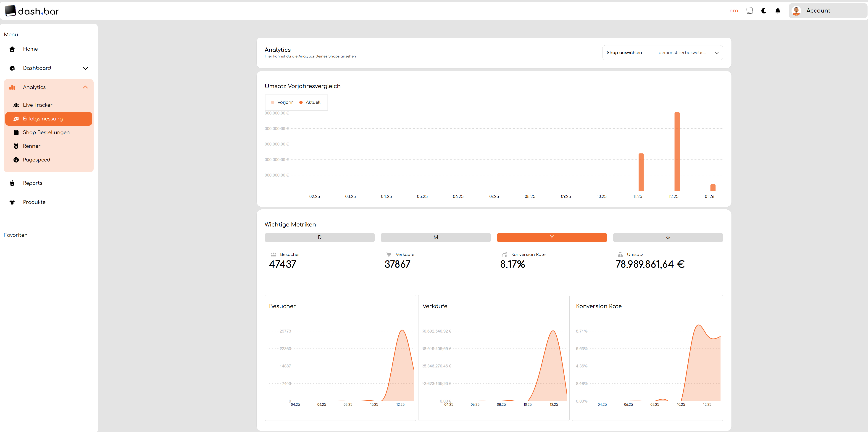This screenshot has width=868, height=432.
Task: Select the D daily metrics tab
Action: 319,237
